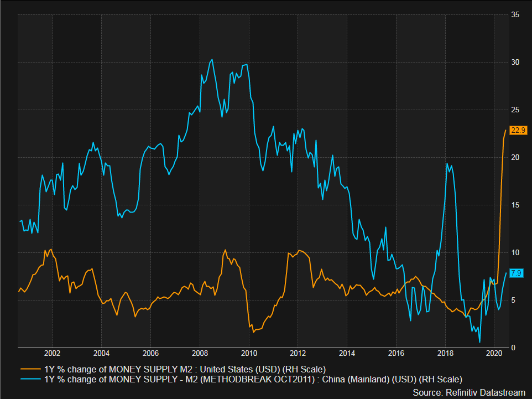
Task: Click the blue legend line swatch
Action: [30, 379]
